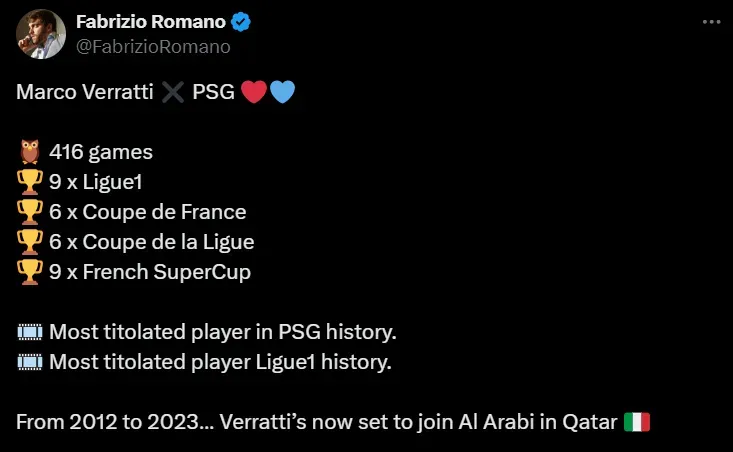The image size is (733, 452).
Task: Click the trophy beside 9 x Ligue1
Action: 29,182
